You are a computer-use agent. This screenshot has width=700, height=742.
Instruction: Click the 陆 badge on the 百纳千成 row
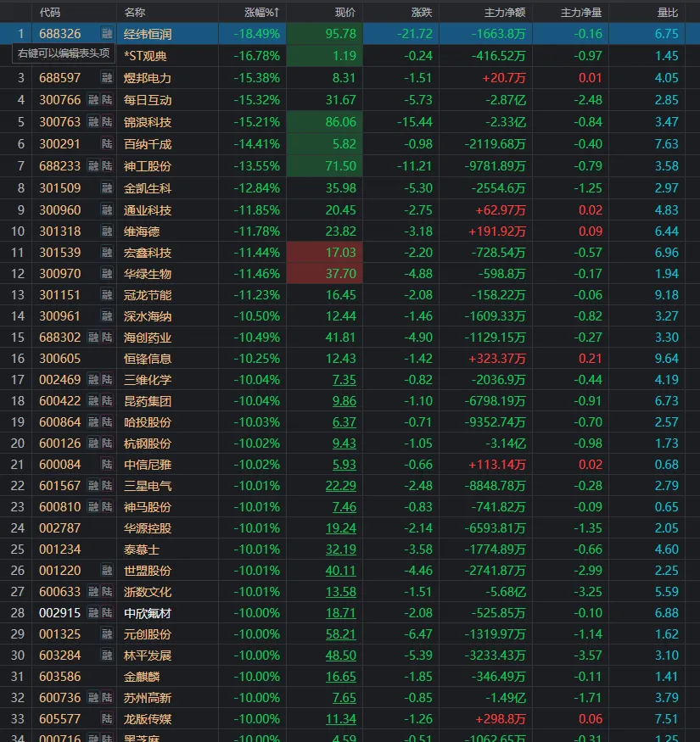coord(107,144)
